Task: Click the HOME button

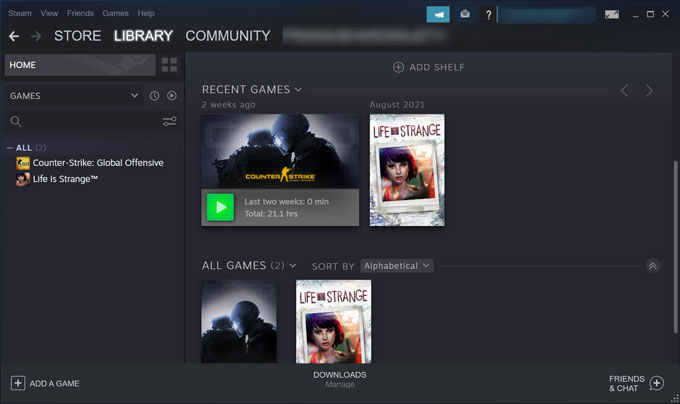Action: tap(80, 65)
